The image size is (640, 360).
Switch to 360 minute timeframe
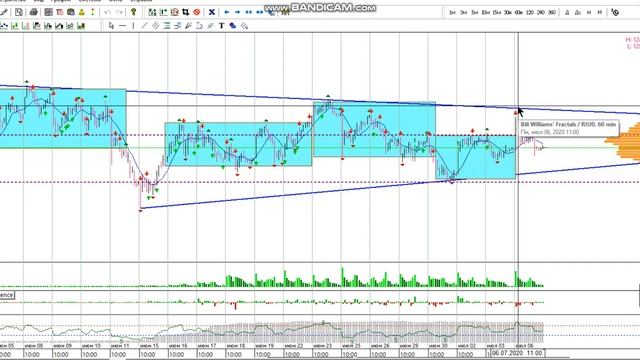pyautogui.click(x=552, y=13)
